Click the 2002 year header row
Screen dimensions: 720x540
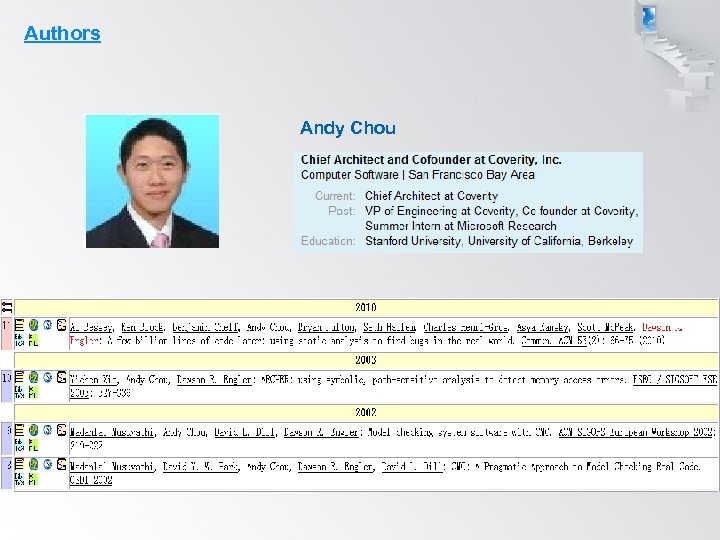(x=366, y=412)
